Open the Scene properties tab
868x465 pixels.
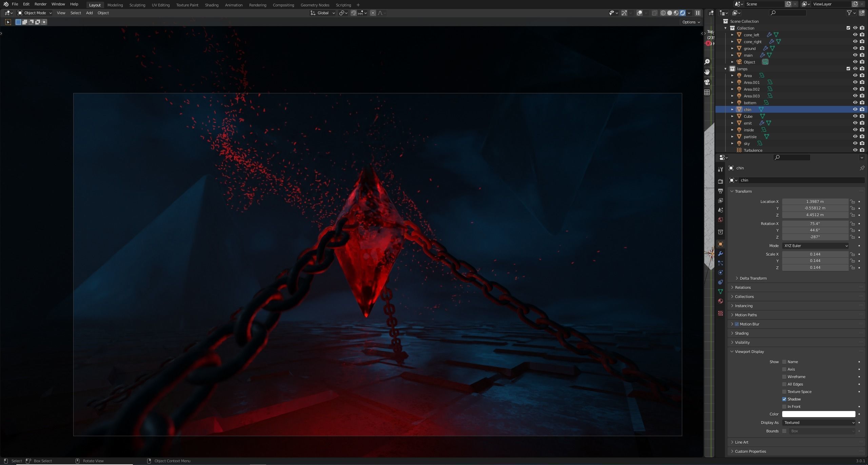[721, 210]
